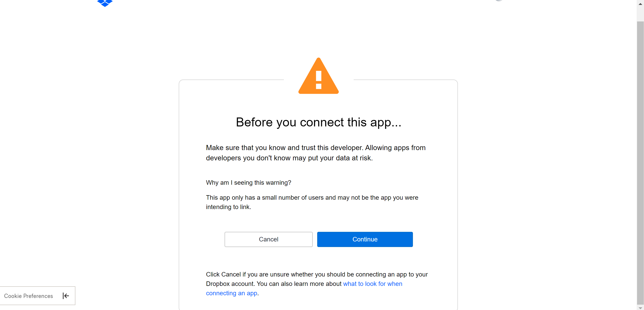Click the scrollbar down arrow

click(640, 308)
